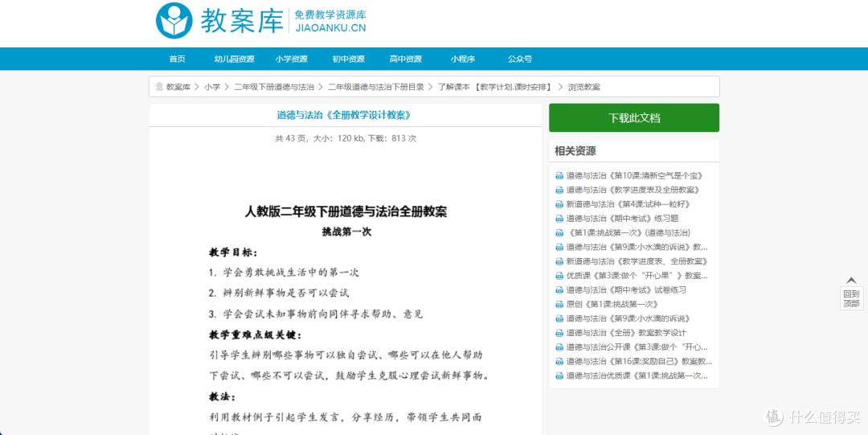The image size is (868, 435).
Task: Open breadcrumb link 二年级下册道德与法治
Action: (274, 87)
